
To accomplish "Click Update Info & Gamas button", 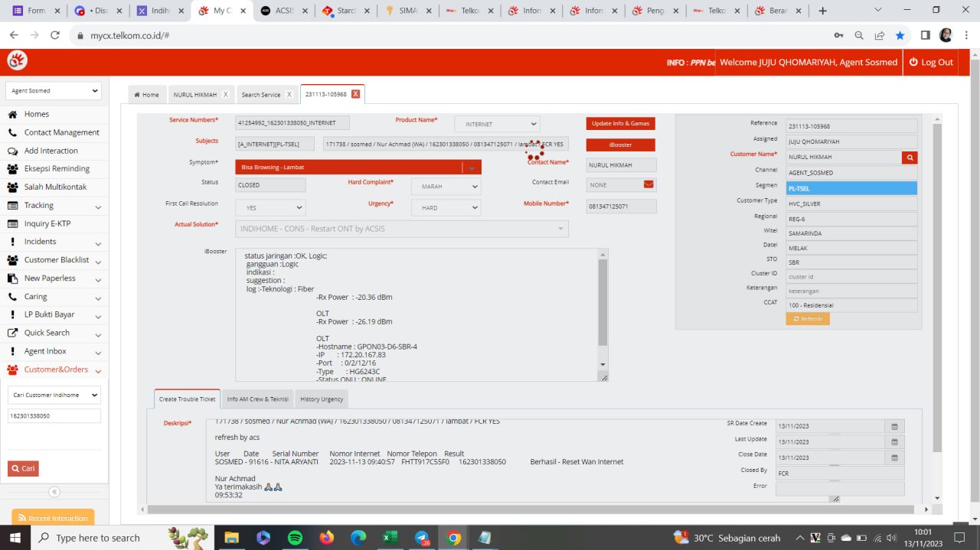I will tap(620, 123).
